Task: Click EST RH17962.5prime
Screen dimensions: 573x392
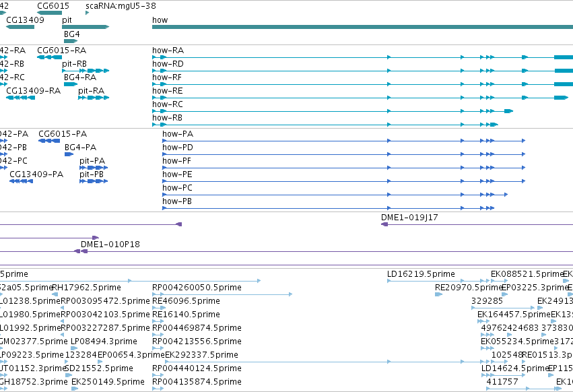Action: (x=87, y=288)
